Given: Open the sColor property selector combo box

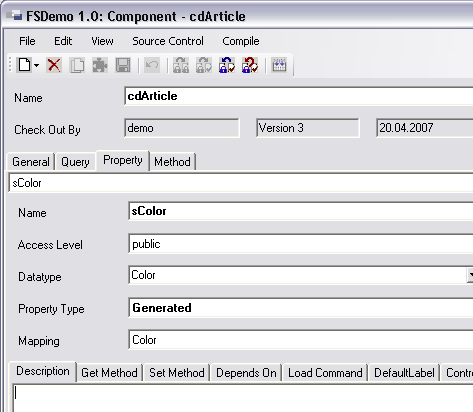Looking at the screenshot, I should coord(241,183).
